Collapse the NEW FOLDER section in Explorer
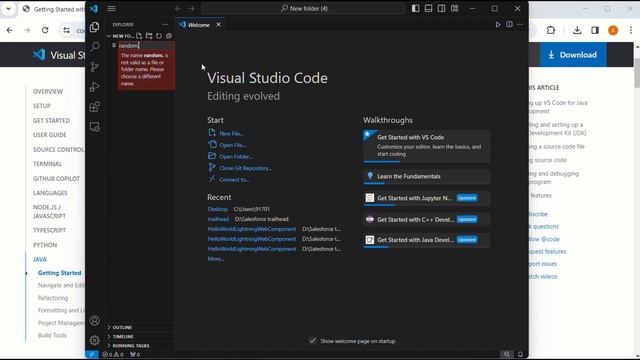The image size is (640, 360). click(120, 36)
